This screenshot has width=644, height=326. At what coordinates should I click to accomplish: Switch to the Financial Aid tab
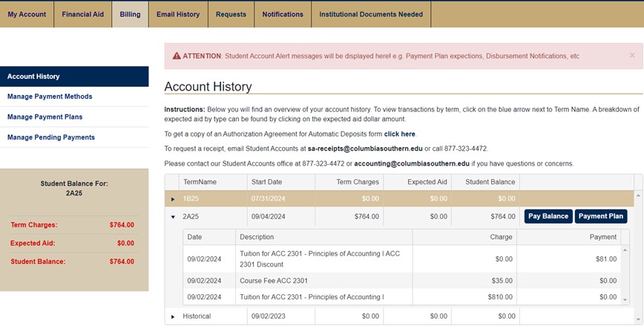coord(82,14)
